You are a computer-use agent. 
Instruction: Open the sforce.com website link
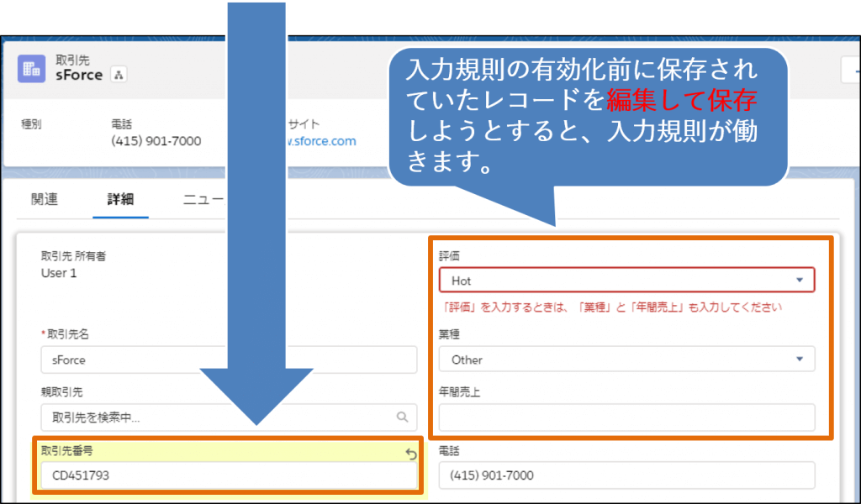(324, 141)
